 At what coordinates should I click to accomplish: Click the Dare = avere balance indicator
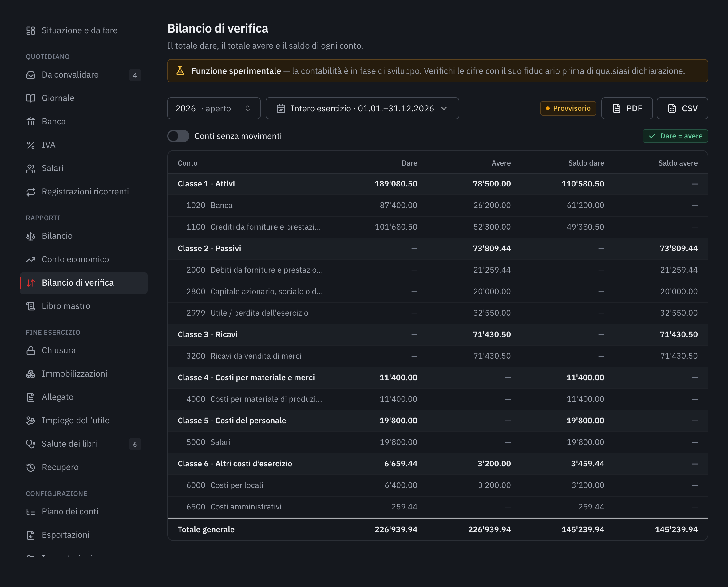pos(675,136)
